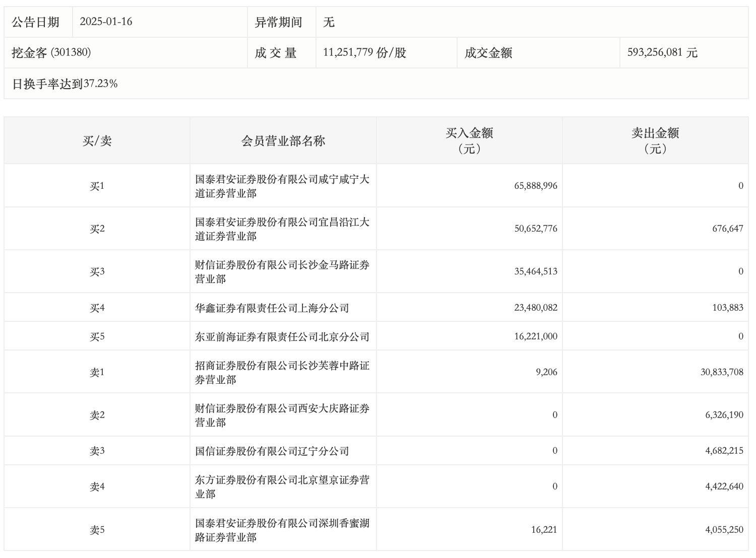This screenshot has width=756, height=558.
Task: Select 财信证券 长沙金马路证券营业部 row name
Action: point(282,272)
